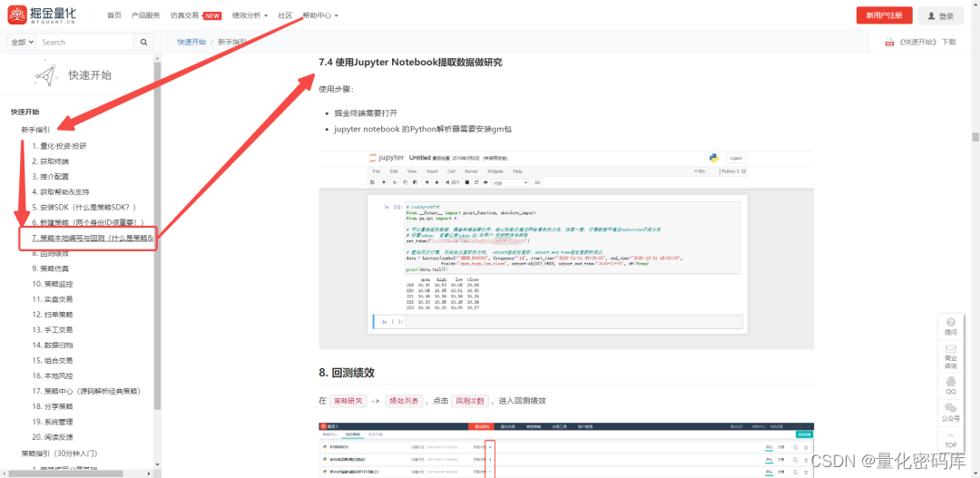980x478 pixels.
Task: Click the 7.4 使用Jupyter Notebook heading
Action: 410,63
